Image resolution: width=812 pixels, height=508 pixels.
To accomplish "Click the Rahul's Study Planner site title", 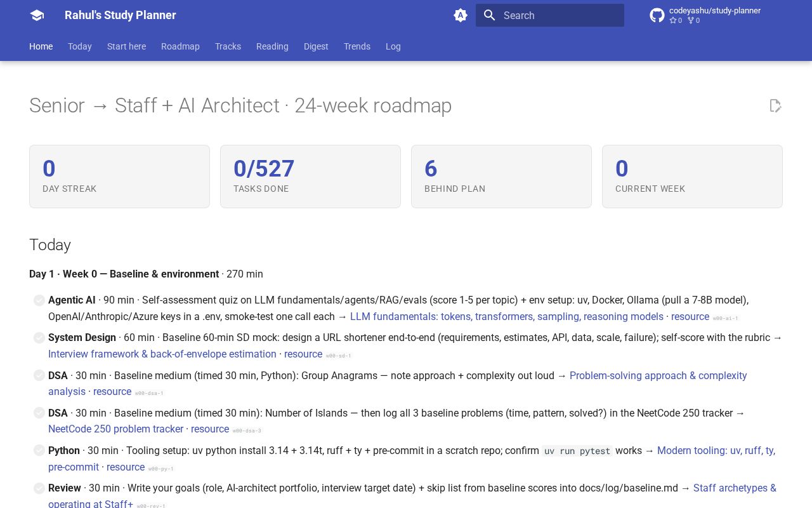I will pyautogui.click(x=121, y=15).
